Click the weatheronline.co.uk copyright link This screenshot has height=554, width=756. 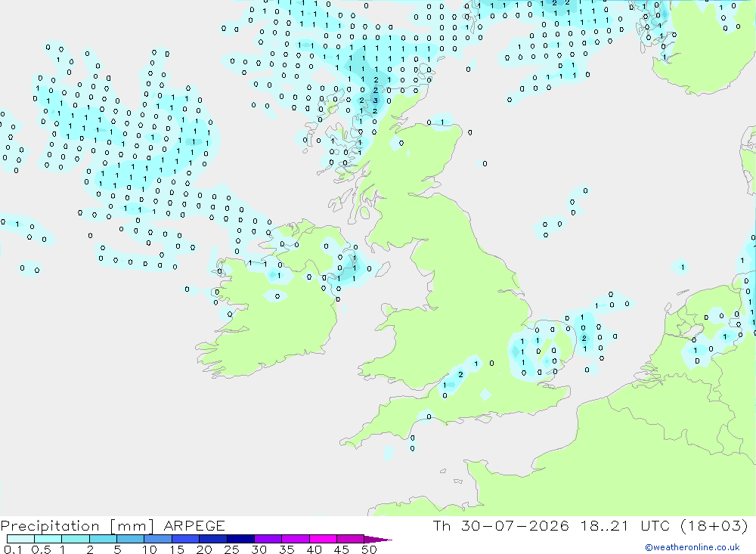692,547
